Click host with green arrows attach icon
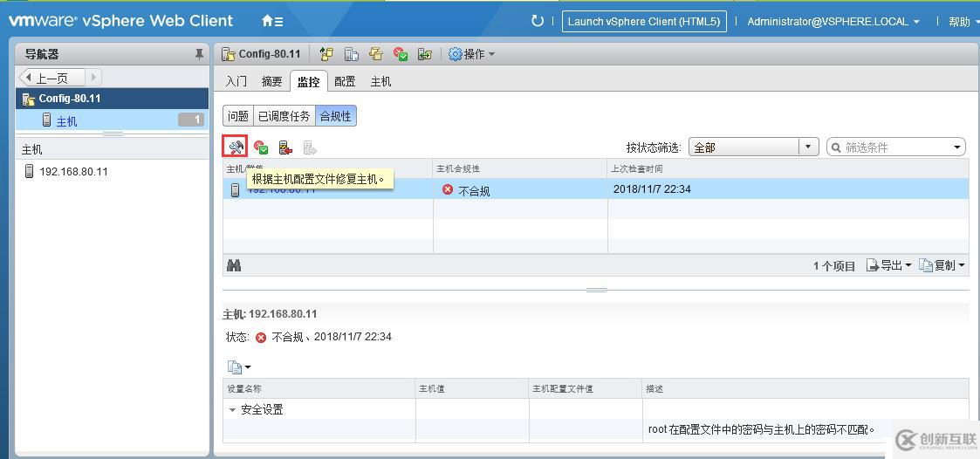980x459 pixels. (x=425, y=54)
